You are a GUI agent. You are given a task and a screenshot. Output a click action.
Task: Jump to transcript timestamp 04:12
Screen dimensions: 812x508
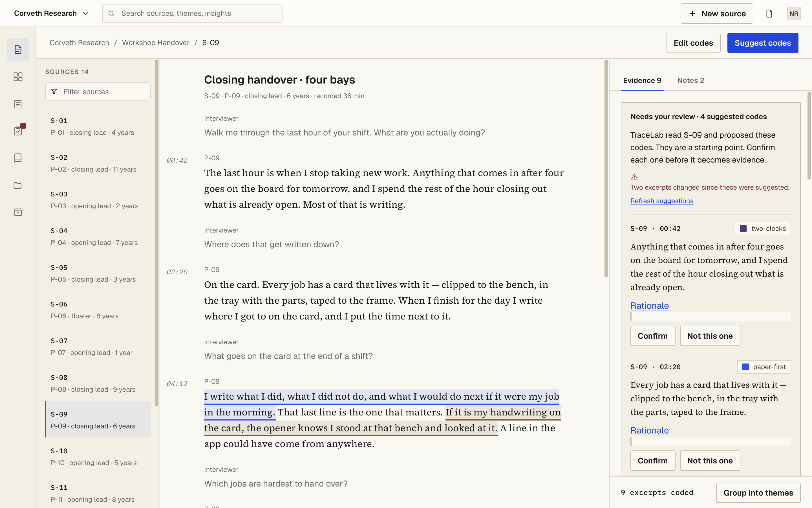click(x=177, y=384)
